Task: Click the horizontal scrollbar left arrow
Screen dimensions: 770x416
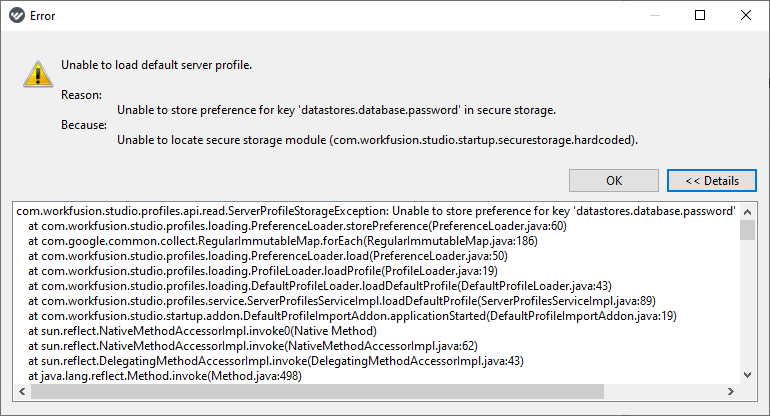Action: [22, 391]
